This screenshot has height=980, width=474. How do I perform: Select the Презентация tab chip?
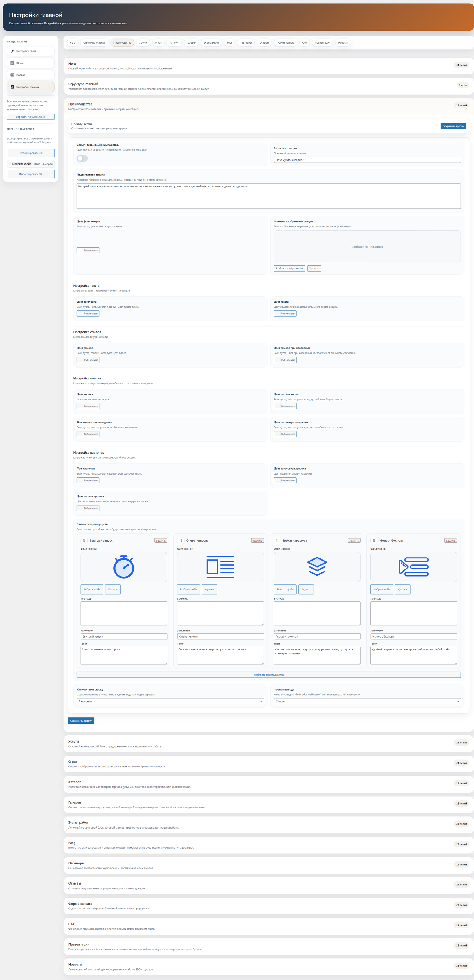click(x=322, y=43)
